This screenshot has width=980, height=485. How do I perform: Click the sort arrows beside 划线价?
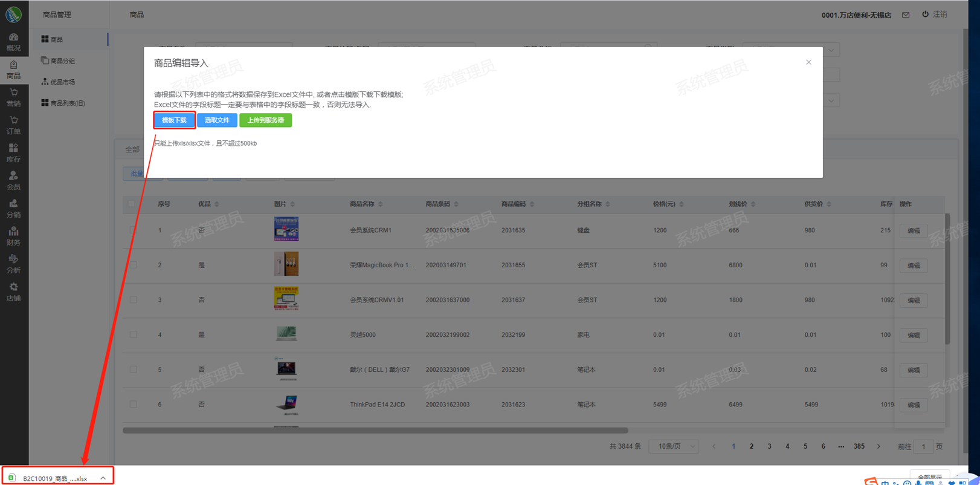pyautogui.click(x=753, y=204)
